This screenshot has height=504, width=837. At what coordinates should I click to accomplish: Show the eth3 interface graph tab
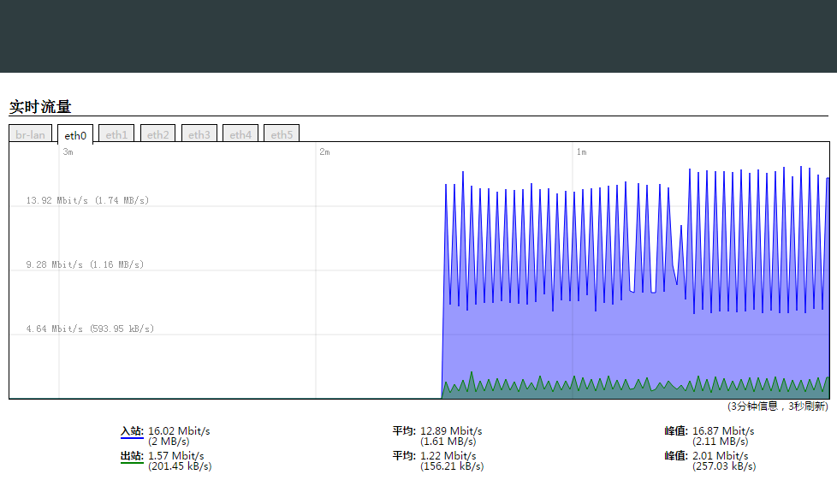[199, 134]
